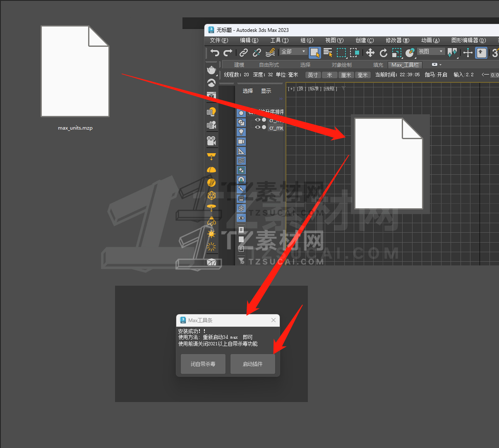Screen dimensions: 499x448
Task: Toggle Keyboard Shortcut Override icon
Action: click(x=481, y=53)
